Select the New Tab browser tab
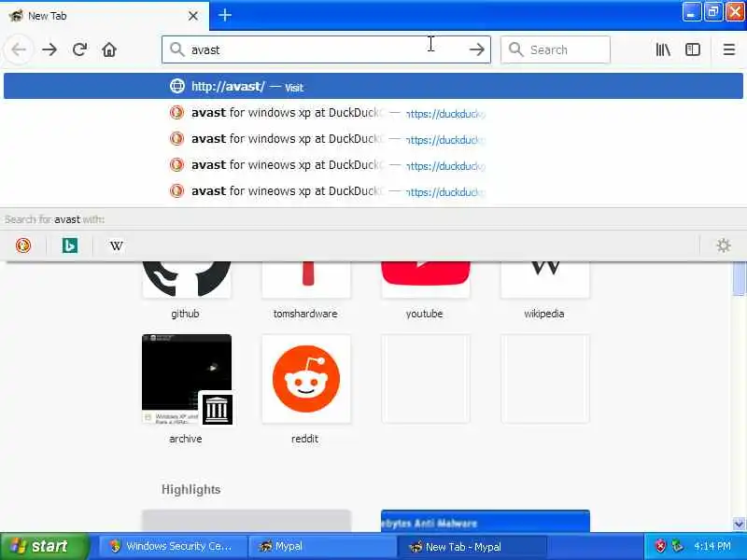Screen dimensions: 747x560 pos(105,16)
